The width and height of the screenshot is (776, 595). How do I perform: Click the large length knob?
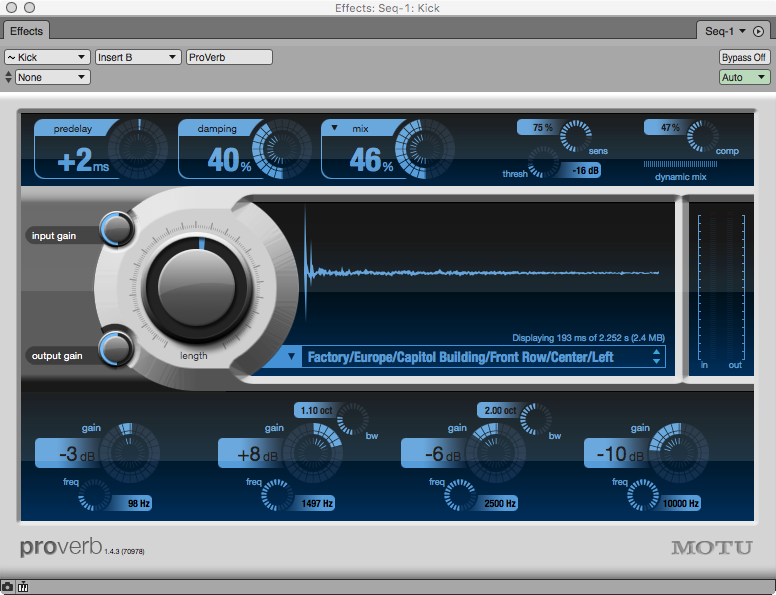(x=196, y=288)
